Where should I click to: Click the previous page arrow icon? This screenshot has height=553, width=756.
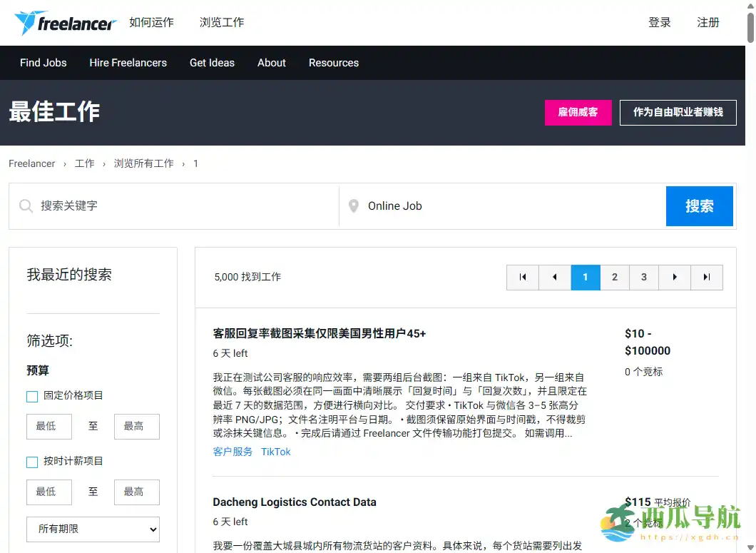(554, 278)
